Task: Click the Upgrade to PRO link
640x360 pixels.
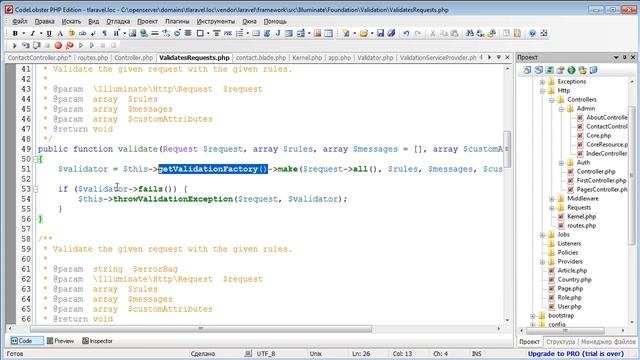Action: [x=576, y=353]
